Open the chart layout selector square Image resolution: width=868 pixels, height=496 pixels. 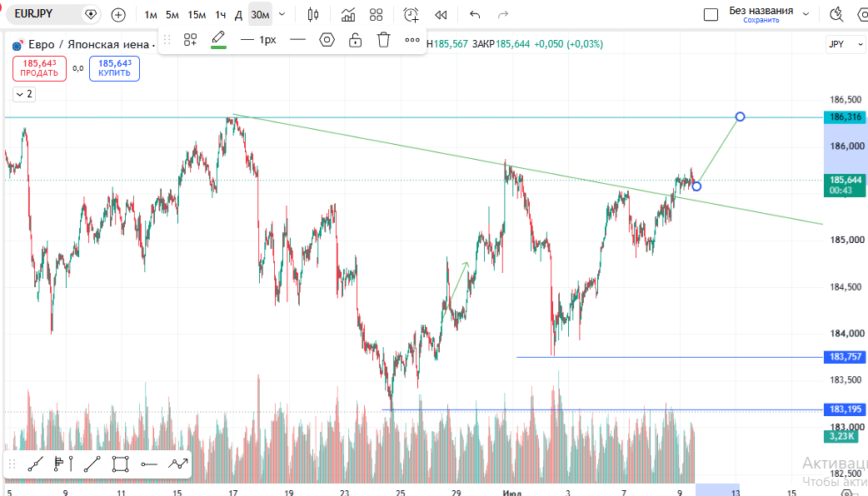pyautogui.click(x=711, y=15)
